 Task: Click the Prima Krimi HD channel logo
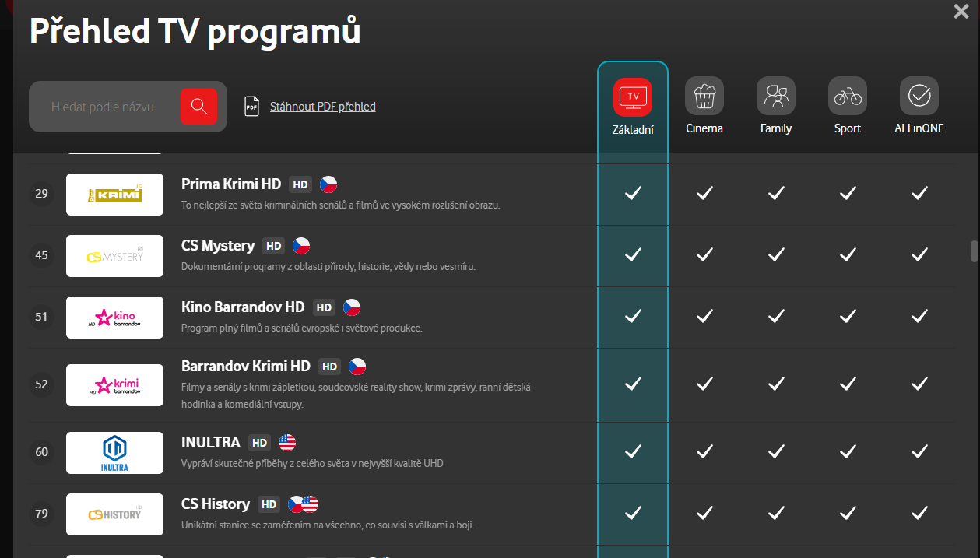(114, 195)
